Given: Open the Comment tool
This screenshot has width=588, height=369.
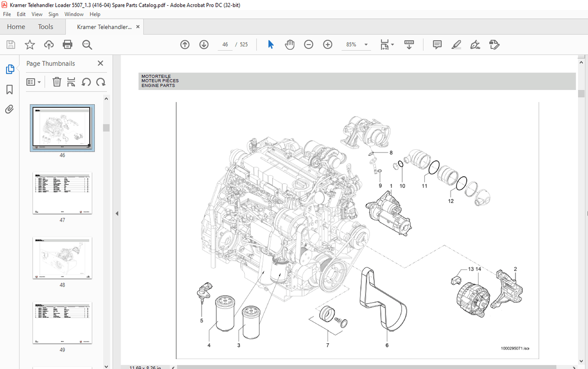Looking at the screenshot, I should point(436,44).
